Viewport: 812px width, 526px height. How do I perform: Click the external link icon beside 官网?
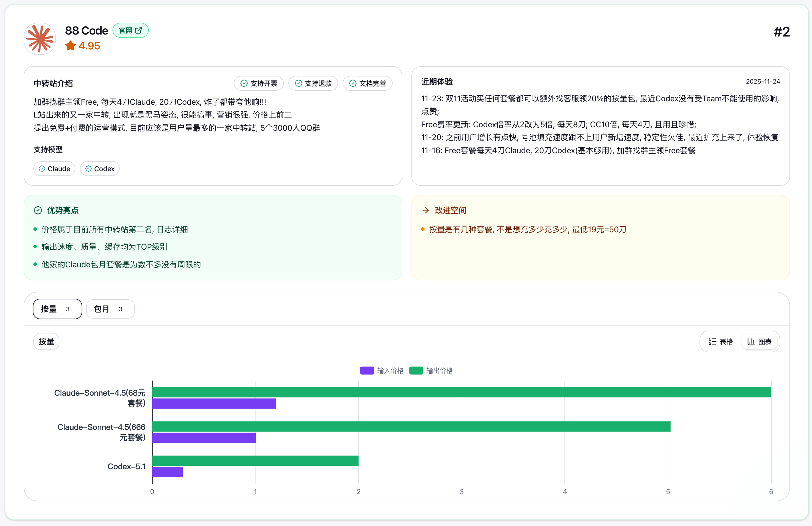[x=138, y=30]
